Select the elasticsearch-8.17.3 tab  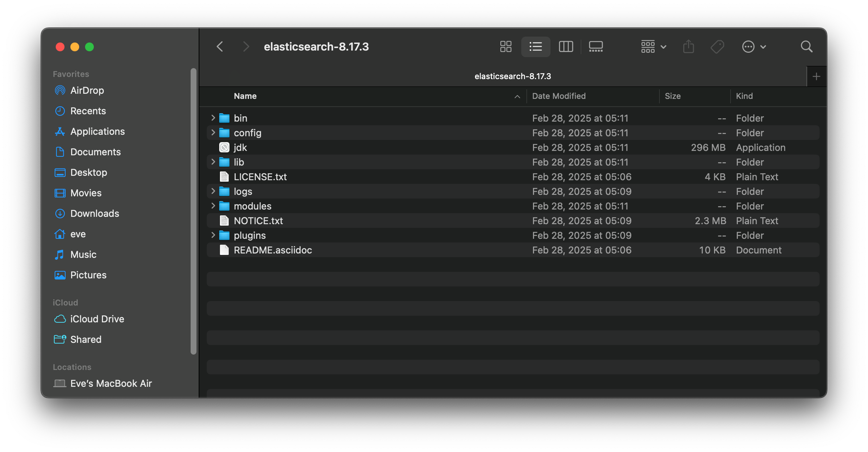(x=512, y=76)
